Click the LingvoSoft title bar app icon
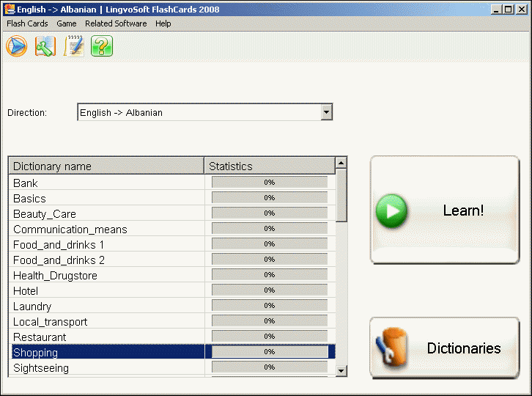532x396 pixels. click(x=10, y=10)
